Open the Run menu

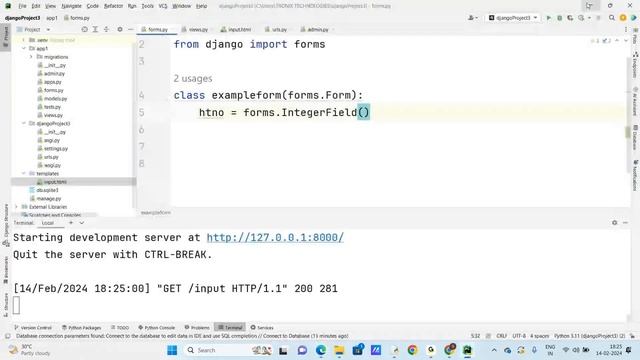coord(132,6)
